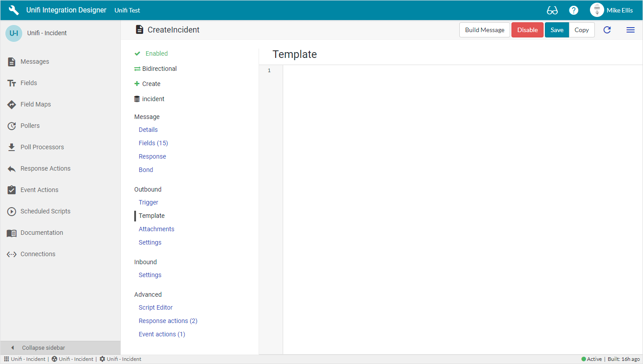
Task: Save the message with Save button
Action: 556,30
